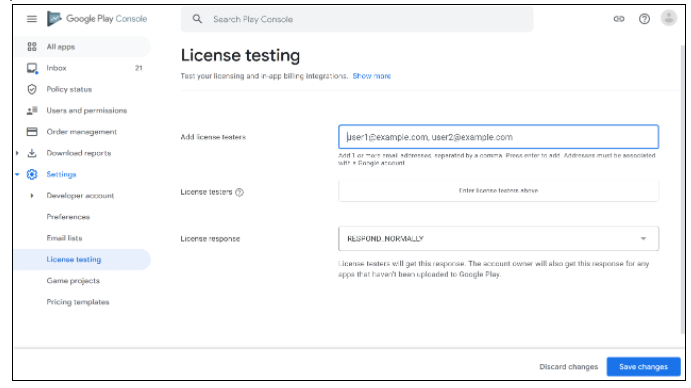Click the License response label

click(210, 239)
